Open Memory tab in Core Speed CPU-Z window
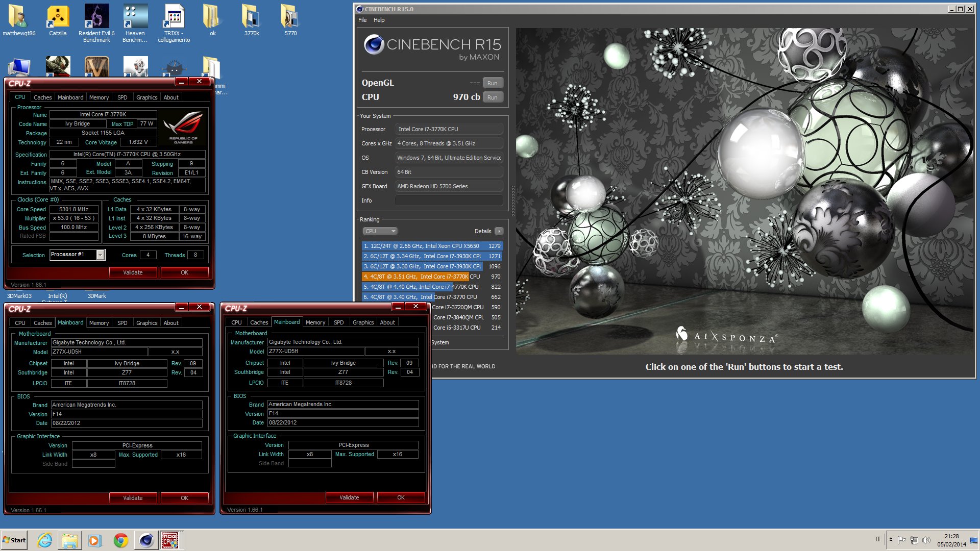Screen dimensions: 980x551 coord(99,97)
